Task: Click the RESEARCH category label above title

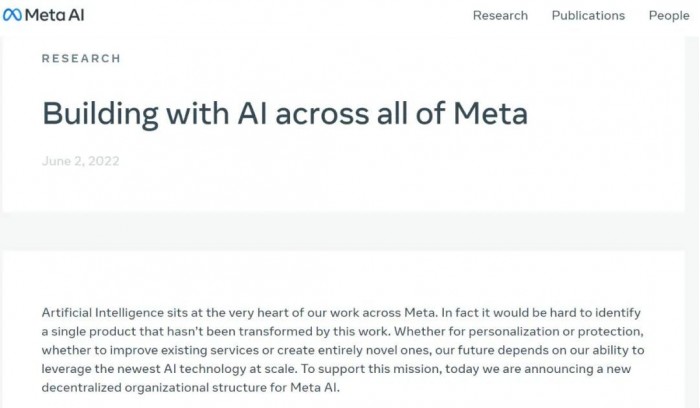Action: 81,59
